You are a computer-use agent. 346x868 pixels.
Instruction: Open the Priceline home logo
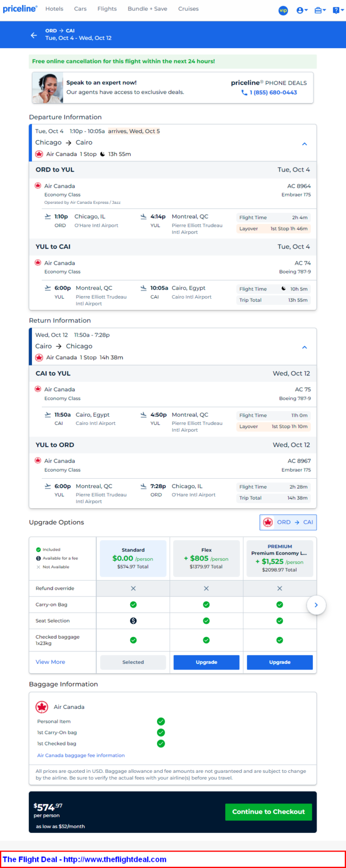pyautogui.click(x=20, y=9)
